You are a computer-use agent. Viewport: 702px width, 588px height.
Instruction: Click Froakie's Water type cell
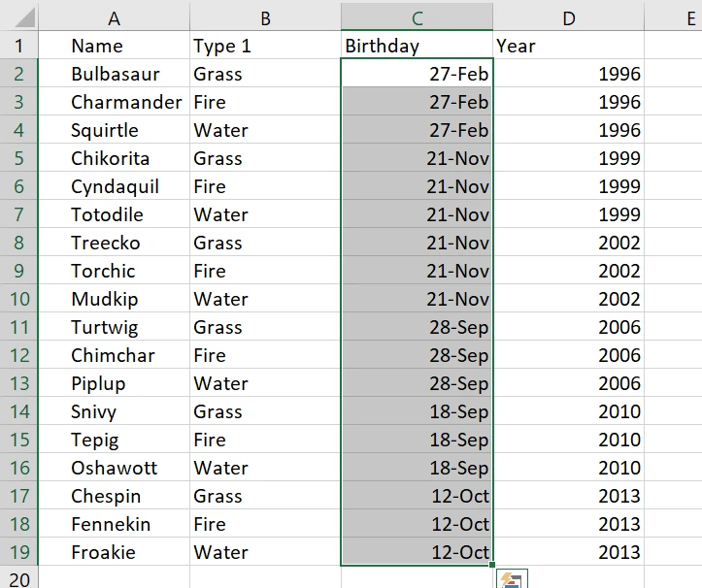click(265, 552)
